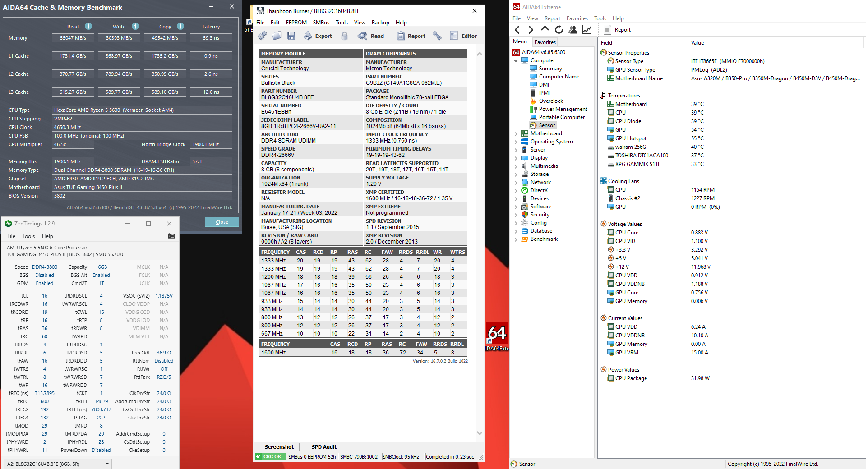The image size is (868, 469).
Task: Click the Report button in AIDA64 Extreme toolbar
Action: coord(617,30)
